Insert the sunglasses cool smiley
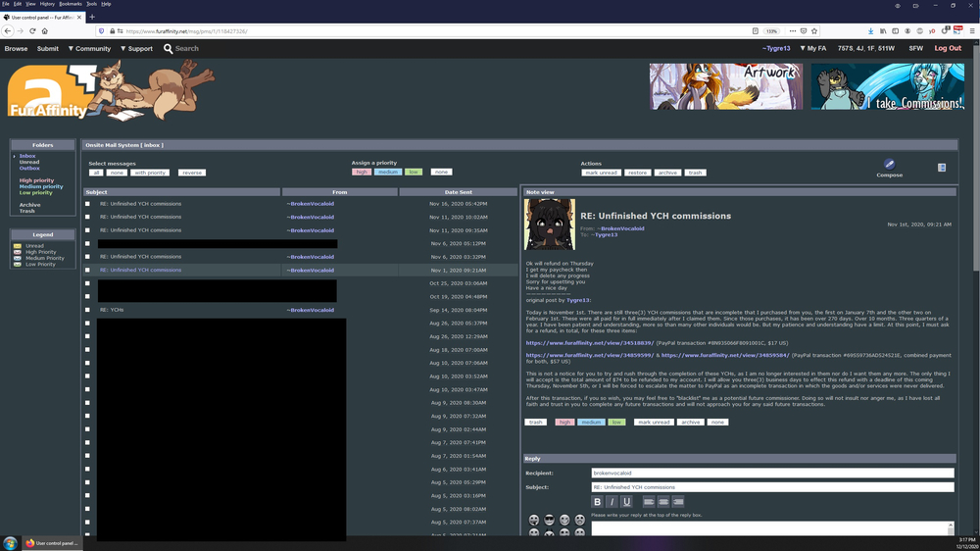The image size is (980, 551). click(550, 520)
